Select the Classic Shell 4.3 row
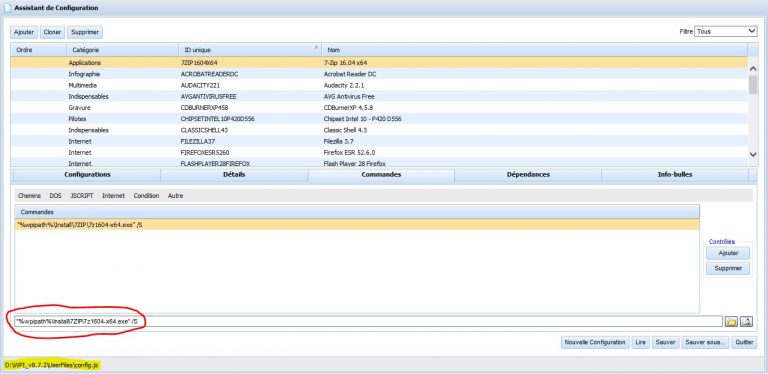The image size is (768, 374). (x=379, y=130)
